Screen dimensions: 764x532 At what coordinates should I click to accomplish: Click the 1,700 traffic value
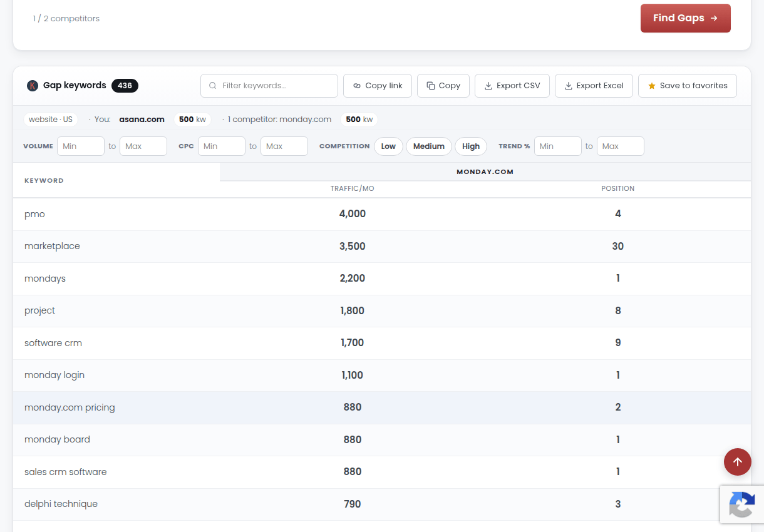point(353,343)
